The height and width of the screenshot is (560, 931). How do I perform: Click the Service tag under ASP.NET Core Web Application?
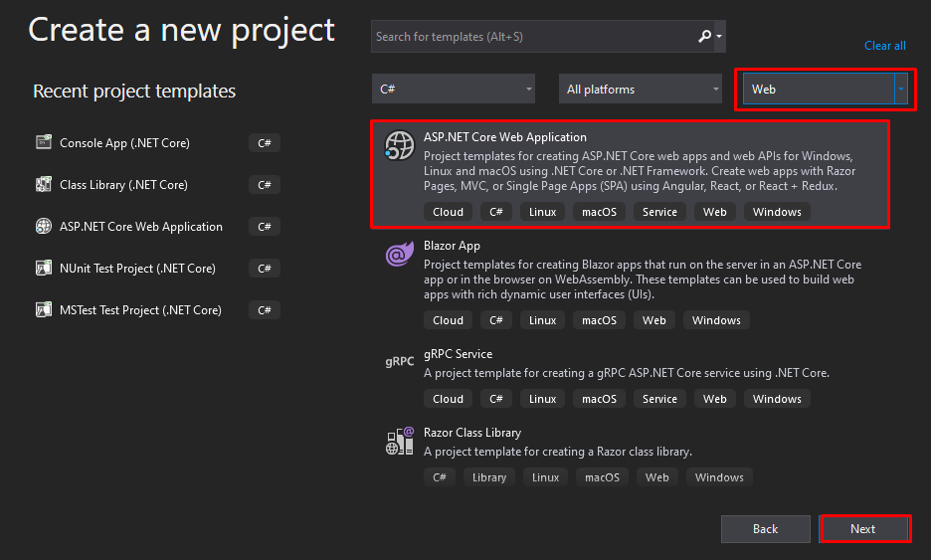[659, 212]
